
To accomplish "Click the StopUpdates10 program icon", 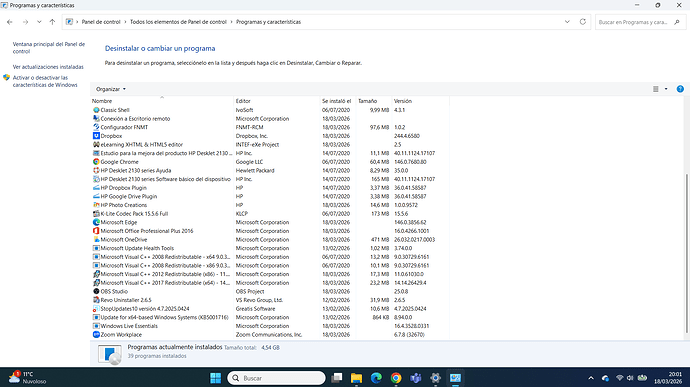I will (96, 309).
